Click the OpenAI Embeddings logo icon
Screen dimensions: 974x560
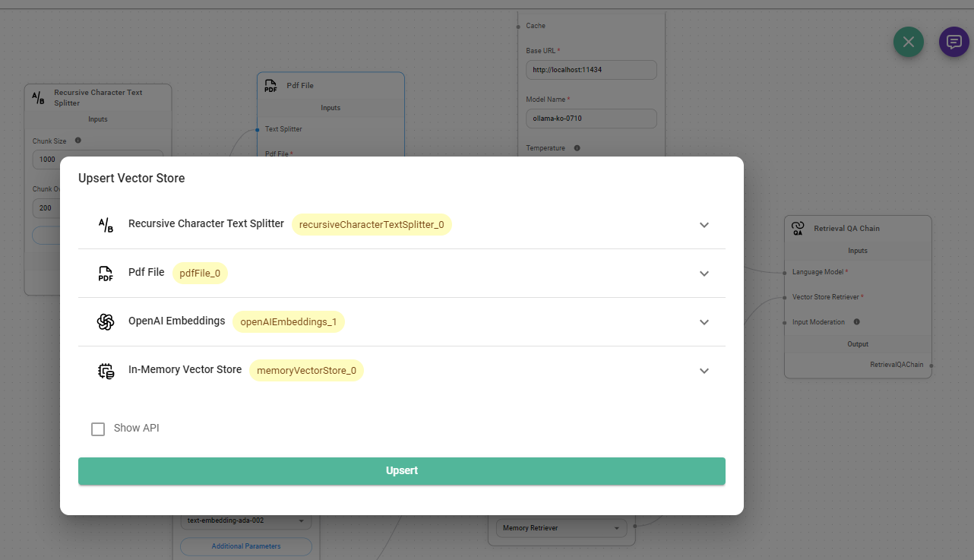tap(106, 322)
